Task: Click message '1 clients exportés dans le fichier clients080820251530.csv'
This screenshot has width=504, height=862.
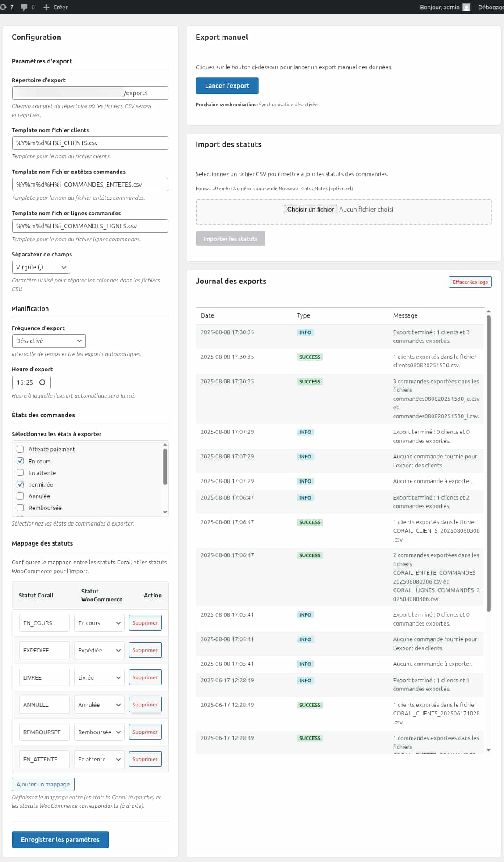Action: [x=435, y=361]
